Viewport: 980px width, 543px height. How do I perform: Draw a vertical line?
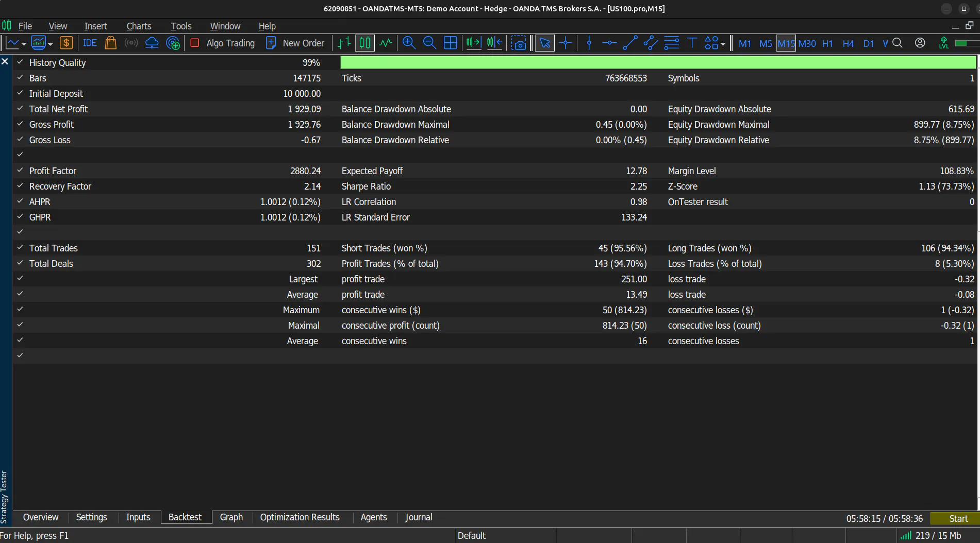pyautogui.click(x=589, y=43)
